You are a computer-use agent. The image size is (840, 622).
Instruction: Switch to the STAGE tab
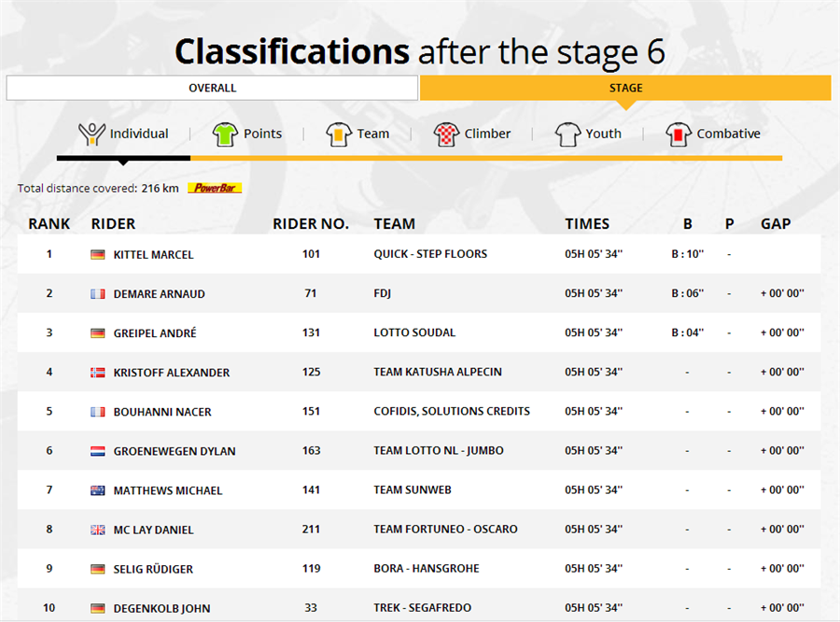pos(625,88)
